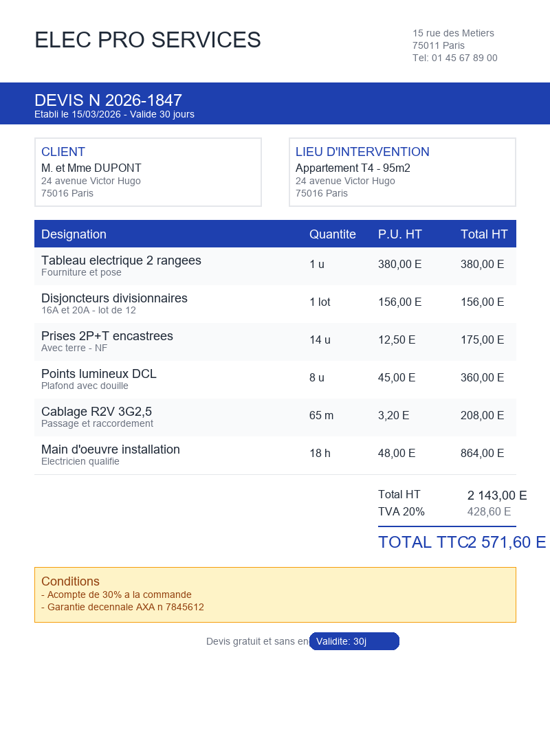
Task: Click the P.U. HT column header
Action: click(x=399, y=234)
